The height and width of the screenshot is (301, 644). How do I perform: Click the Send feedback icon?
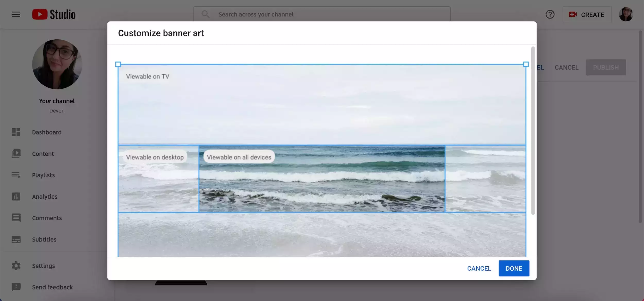(16, 287)
